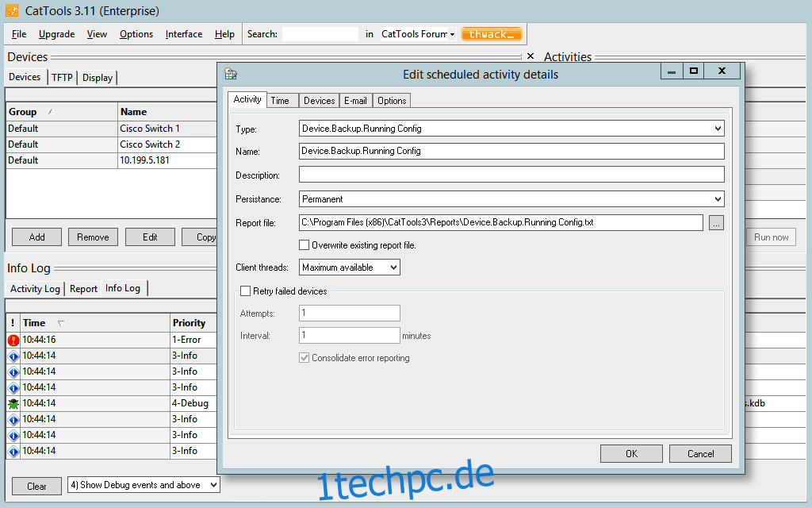
Task: Close the Devices panel with the X
Action: (530, 56)
